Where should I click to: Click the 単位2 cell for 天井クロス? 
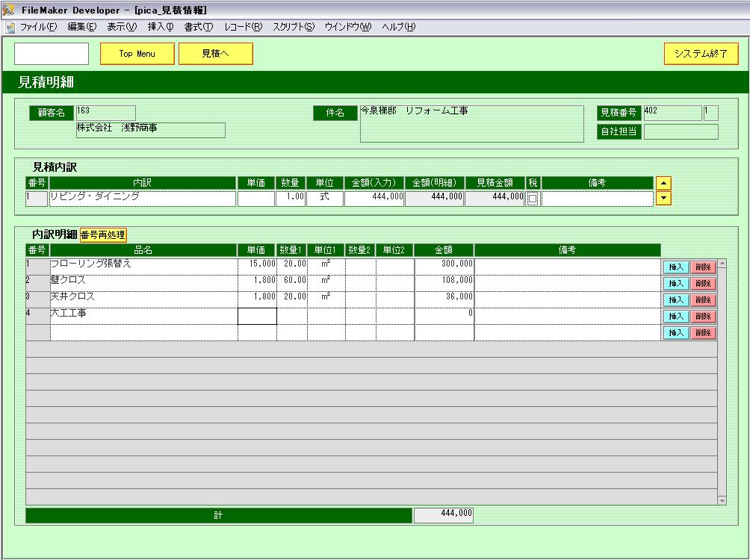coord(395,299)
